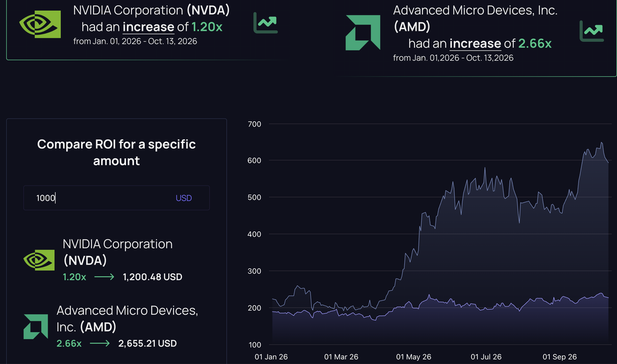Click the '01 Jan 26' x-axis label

click(271, 357)
